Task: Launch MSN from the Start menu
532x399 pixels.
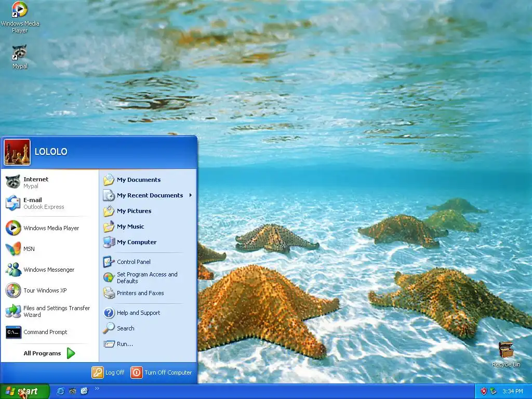Action: point(49,249)
